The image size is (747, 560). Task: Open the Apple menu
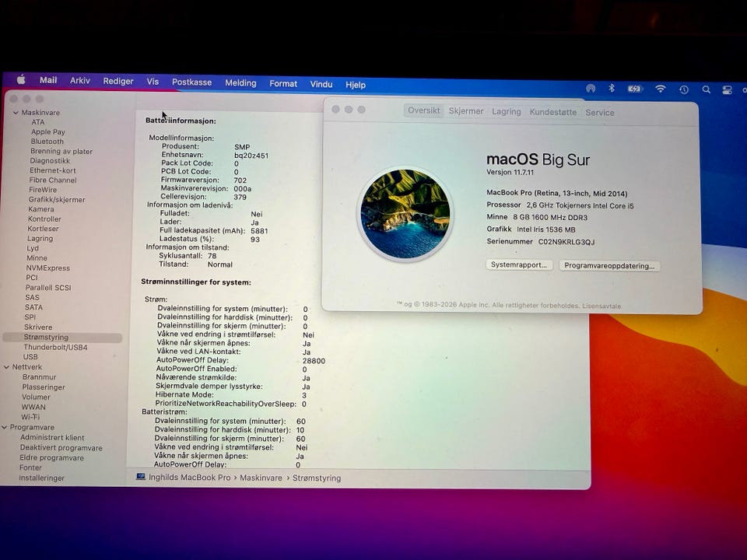[21, 79]
